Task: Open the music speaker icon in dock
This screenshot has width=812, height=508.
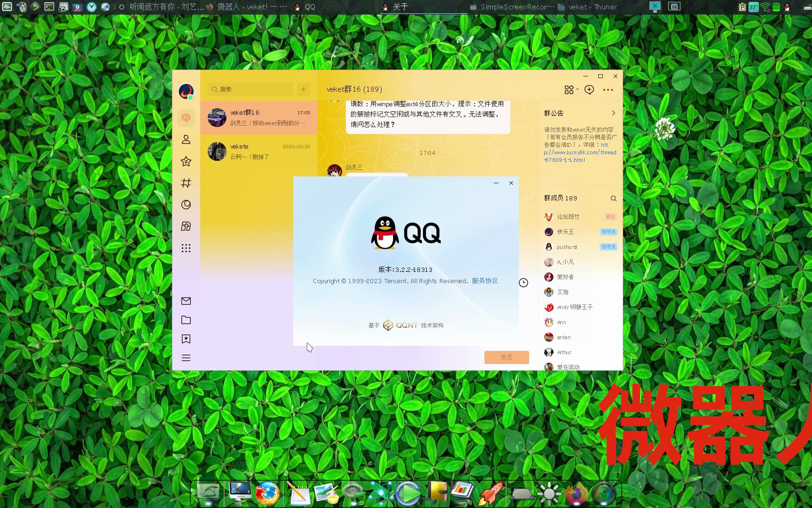Action: (x=353, y=493)
